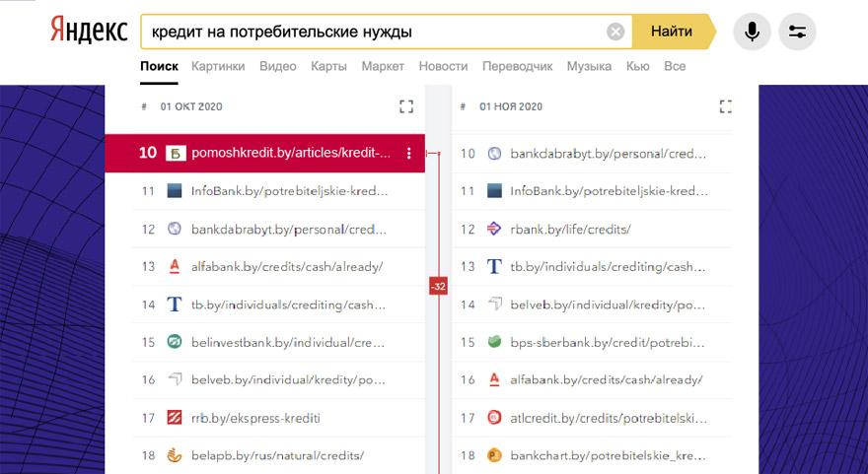Open rbank.by/life/credits/ link
This screenshot has width=868, height=474.
click(570, 229)
